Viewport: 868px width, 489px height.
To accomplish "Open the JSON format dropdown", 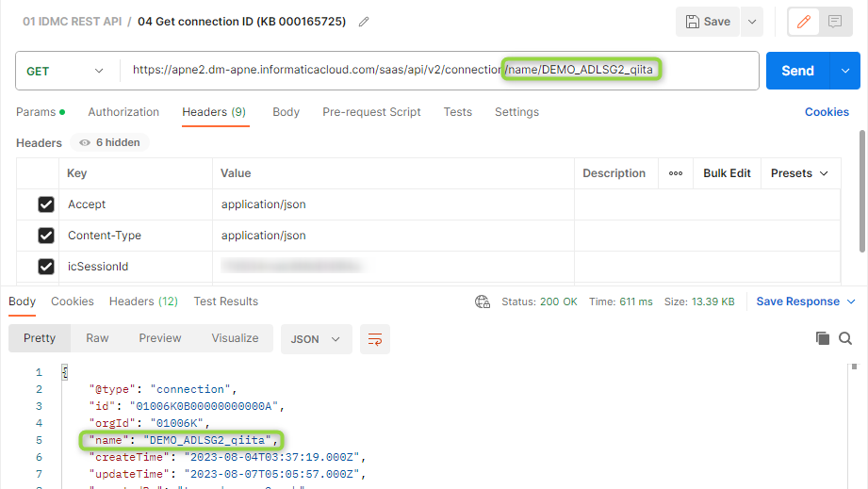I will coord(316,339).
